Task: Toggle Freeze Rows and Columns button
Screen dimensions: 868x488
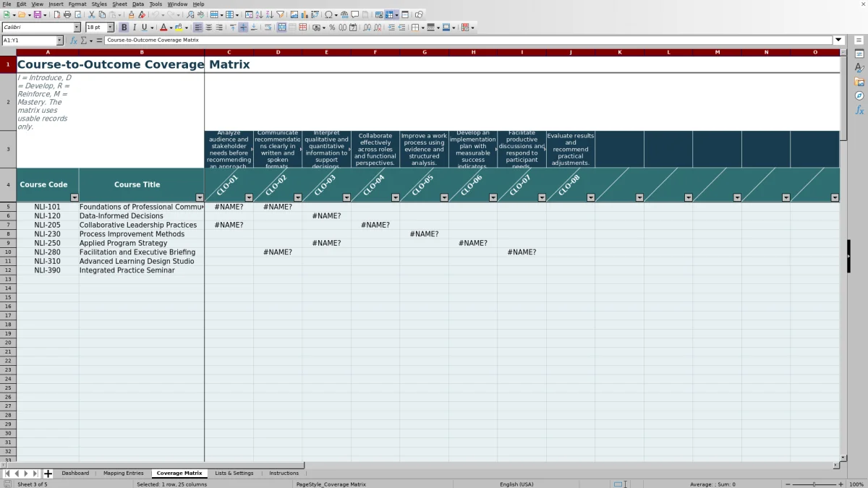Action: point(389,14)
